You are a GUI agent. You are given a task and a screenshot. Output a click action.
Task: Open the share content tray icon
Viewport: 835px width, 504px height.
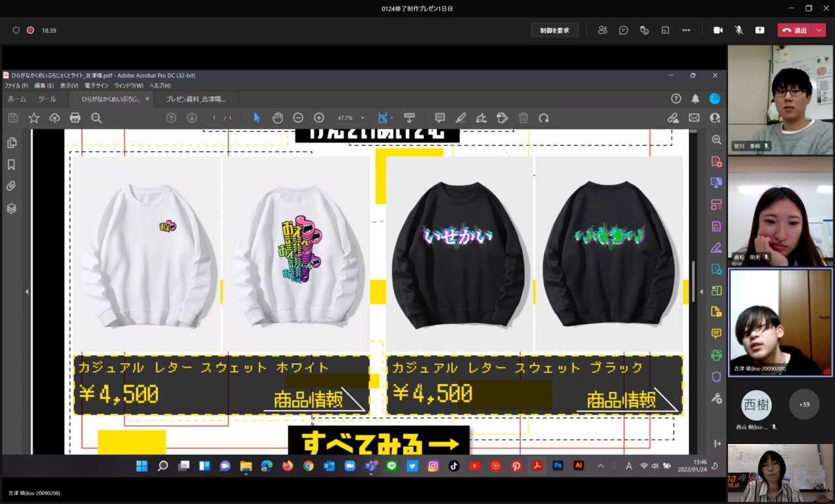pyautogui.click(x=760, y=30)
